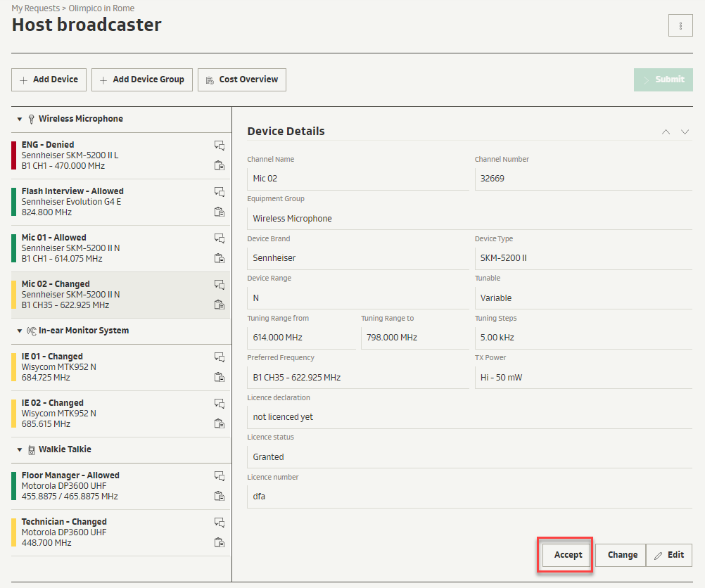
Task: Collapse the In-ear Monitor System group
Action: tap(20, 331)
